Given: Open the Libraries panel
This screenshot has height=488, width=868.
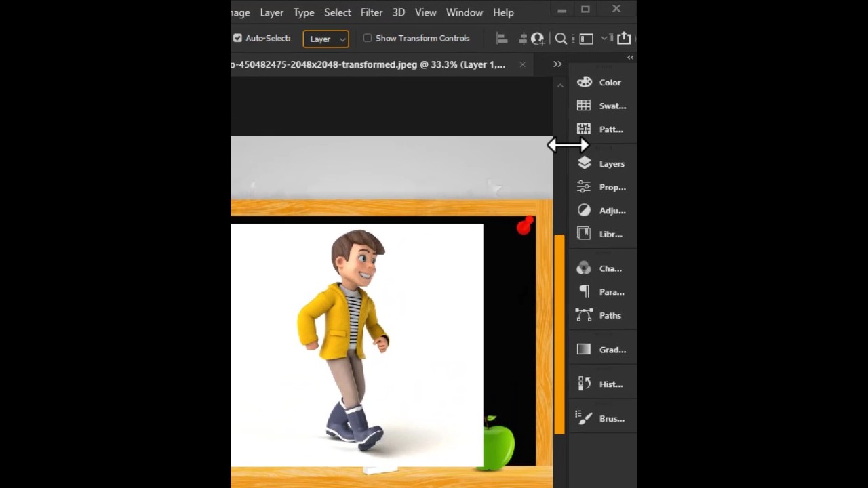Looking at the screenshot, I should [599, 234].
